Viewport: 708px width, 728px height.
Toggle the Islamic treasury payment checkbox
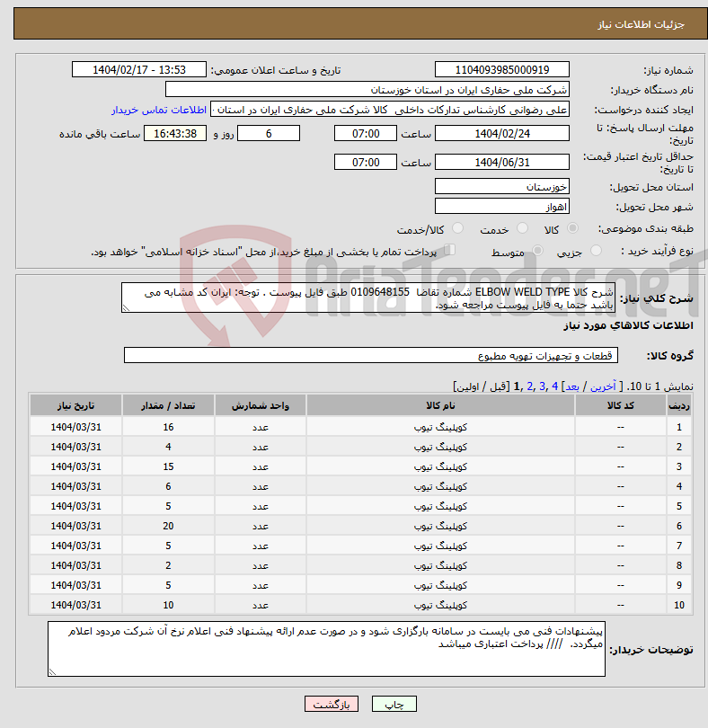click(449, 250)
